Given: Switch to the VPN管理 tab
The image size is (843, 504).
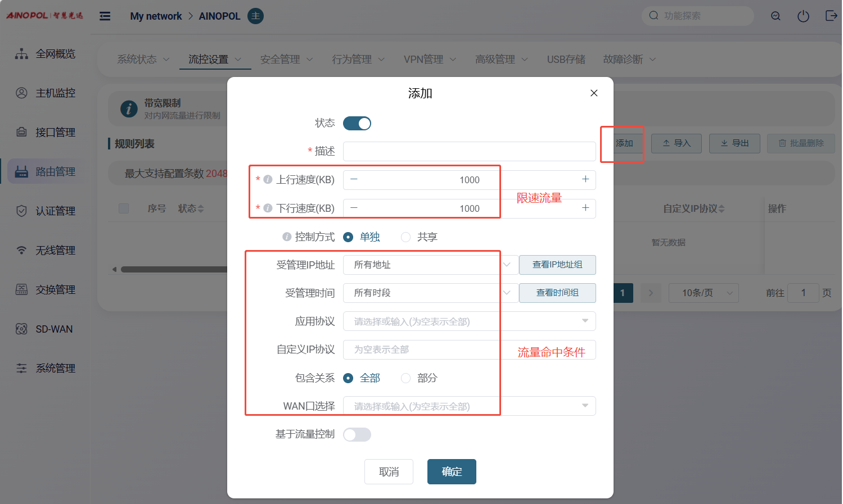Looking at the screenshot, I should coord(429,60).
